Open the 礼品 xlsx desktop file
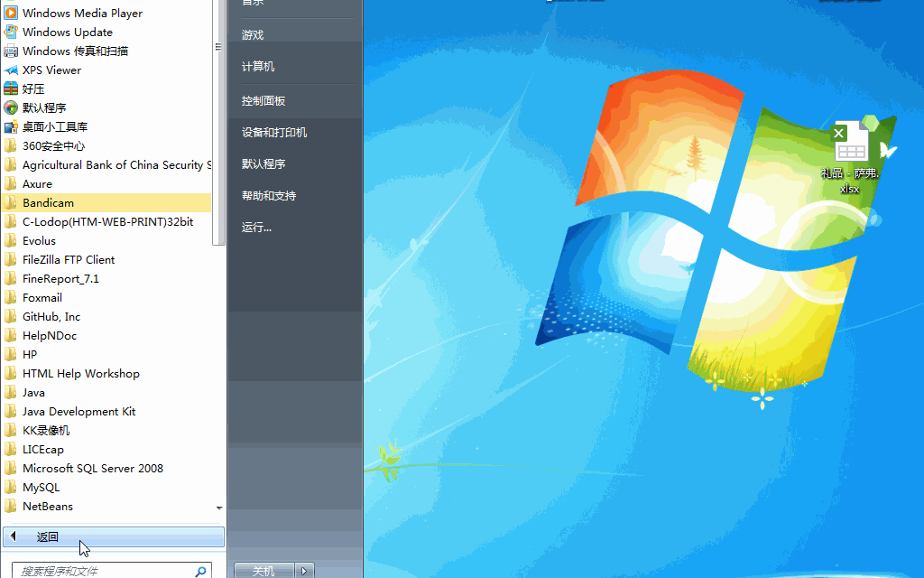The width and height of the screenshot is (924, 578). point(850,146)
